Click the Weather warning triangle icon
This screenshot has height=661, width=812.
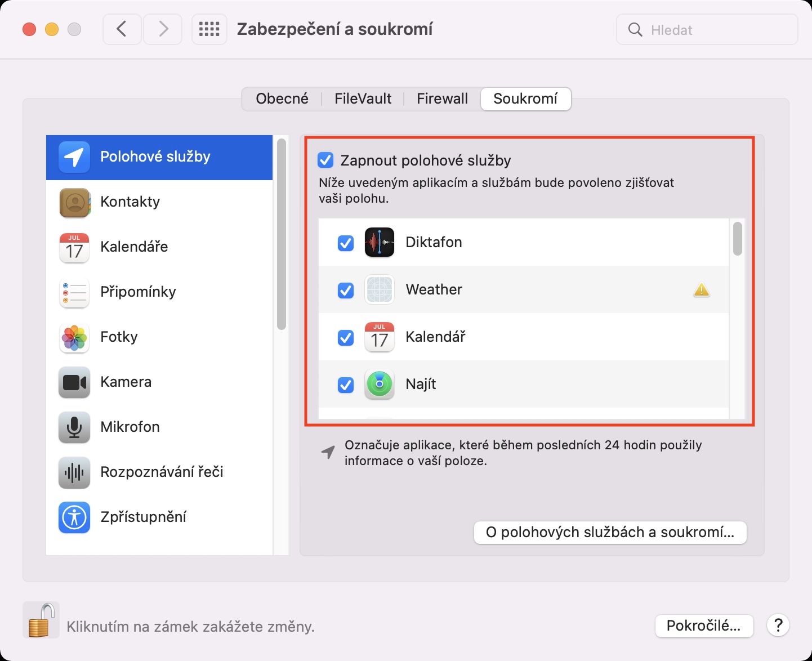701,290
